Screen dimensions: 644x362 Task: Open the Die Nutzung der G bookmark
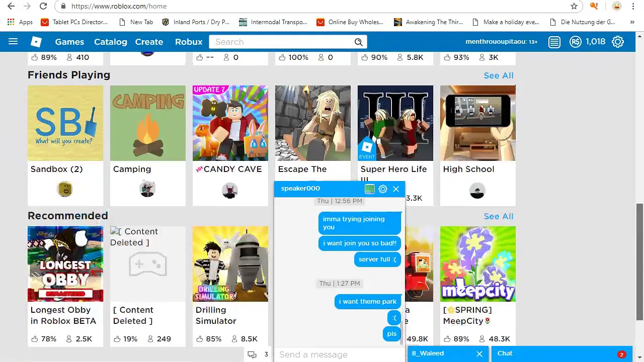(x=583, y=22)
